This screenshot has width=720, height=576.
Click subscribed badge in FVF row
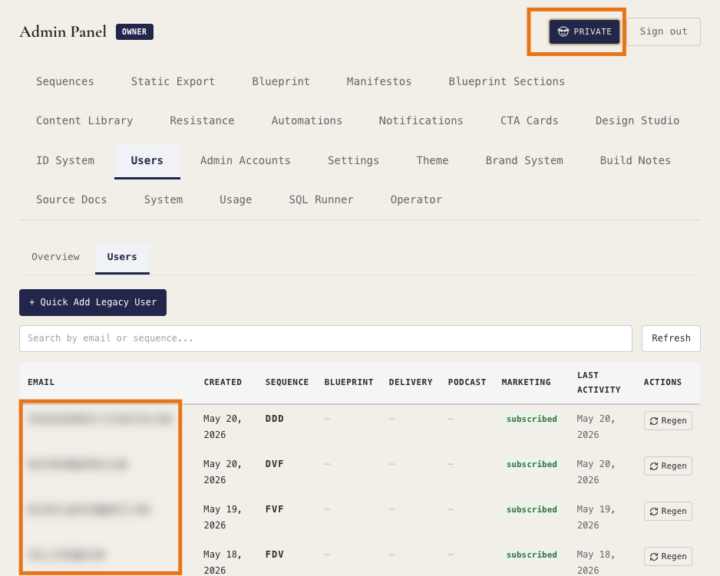click(x=531, y=509)
